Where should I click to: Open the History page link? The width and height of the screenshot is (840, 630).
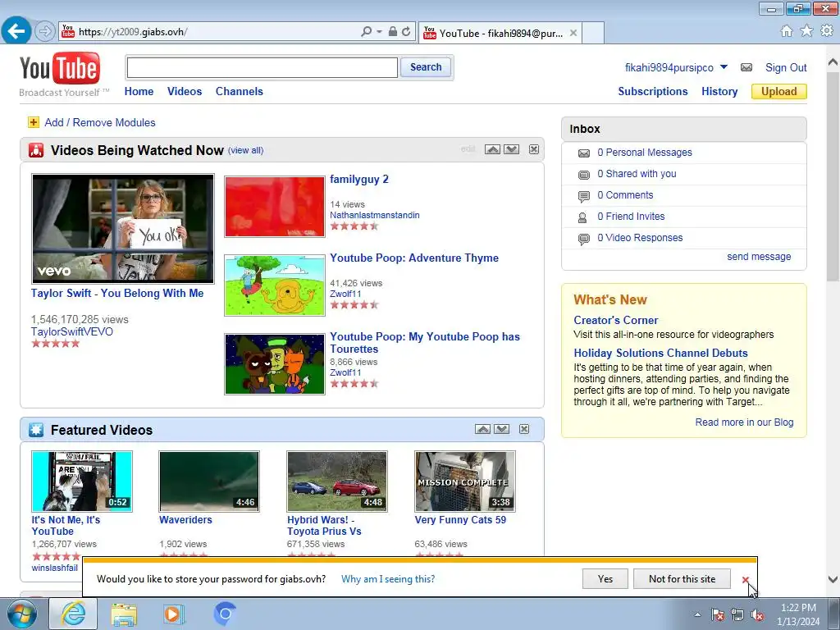point(719,92)
